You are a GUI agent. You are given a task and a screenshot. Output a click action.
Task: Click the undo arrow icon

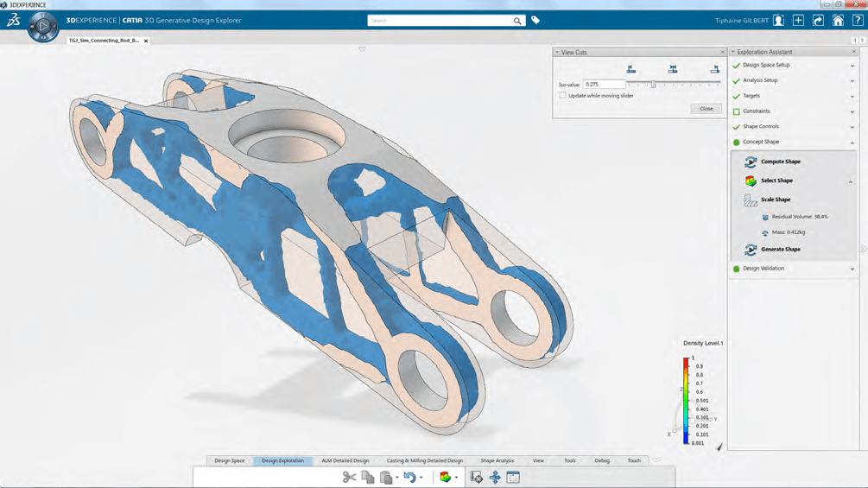tap(409, 477)
